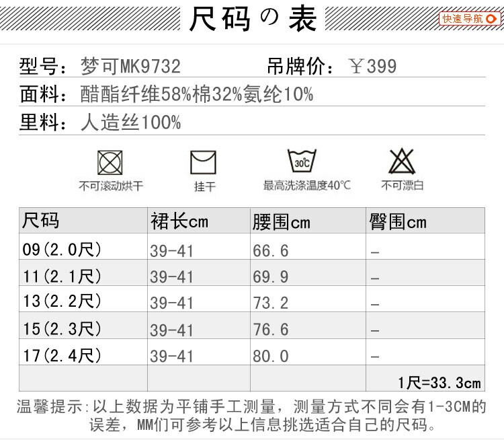The width and height of the screenshot is (504, 446).
Task: Click the 型号 label
Action: coord(42,67)
